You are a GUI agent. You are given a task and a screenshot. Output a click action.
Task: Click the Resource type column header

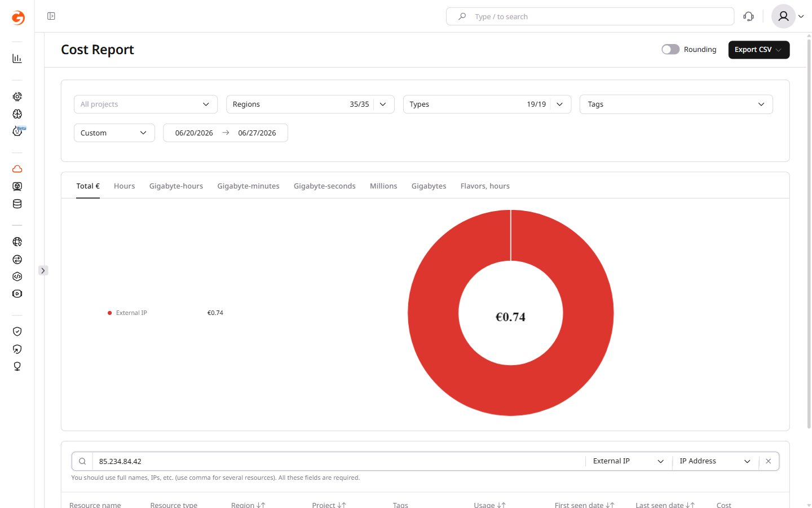[174, 505]
